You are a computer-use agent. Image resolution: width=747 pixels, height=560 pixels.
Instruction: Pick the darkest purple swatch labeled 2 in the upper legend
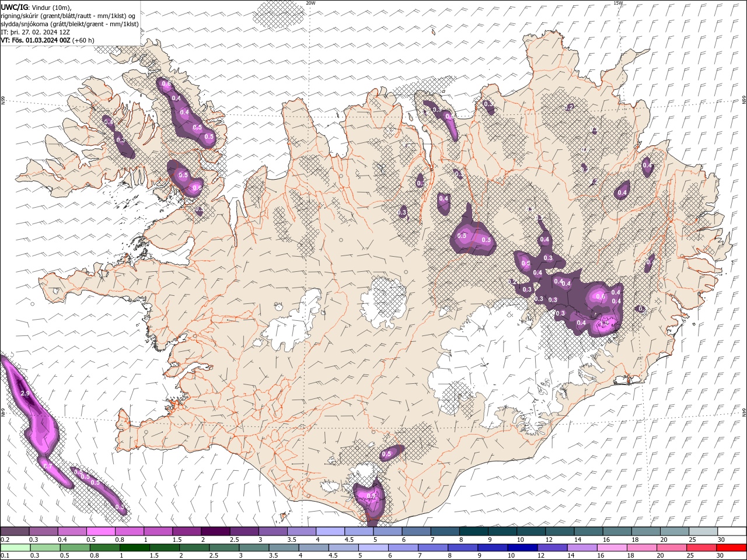[215, 531]
